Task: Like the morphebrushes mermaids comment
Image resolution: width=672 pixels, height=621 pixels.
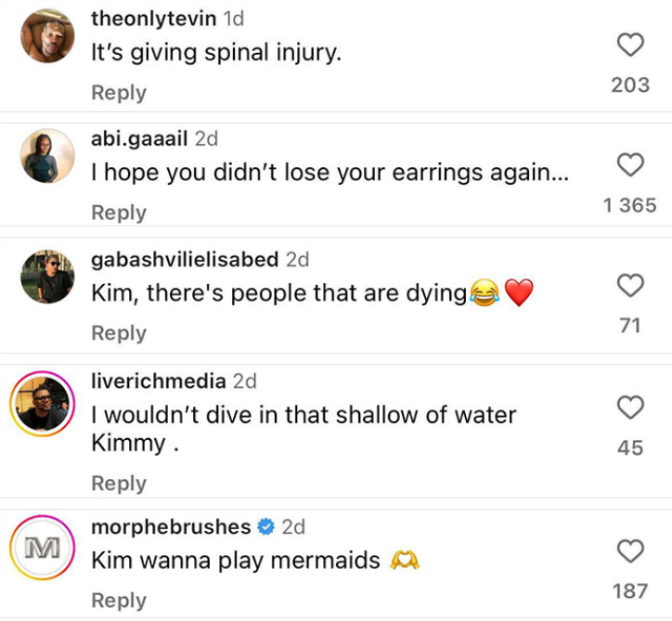Action: 630,551
